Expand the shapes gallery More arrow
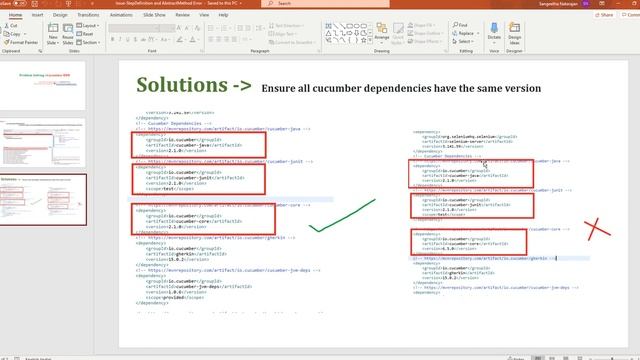 point(370,40)
